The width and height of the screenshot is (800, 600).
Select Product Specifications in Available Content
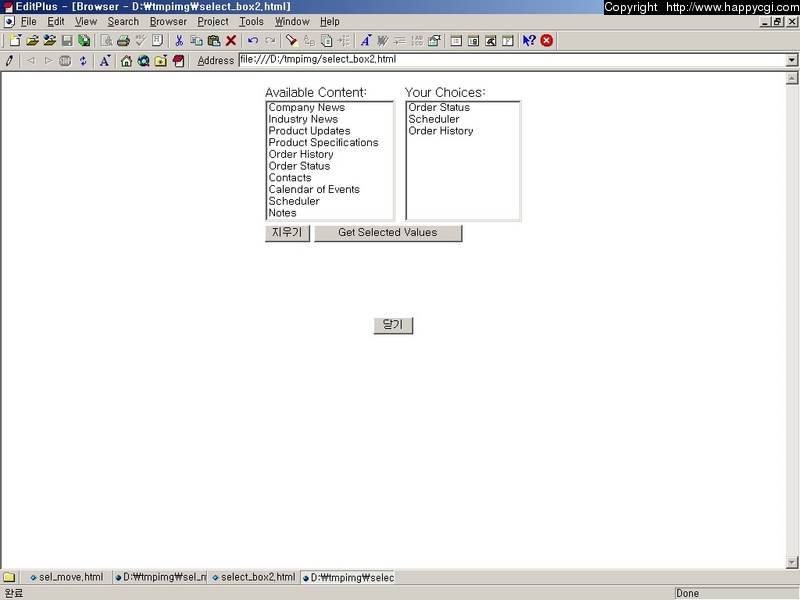pos(330,143)
